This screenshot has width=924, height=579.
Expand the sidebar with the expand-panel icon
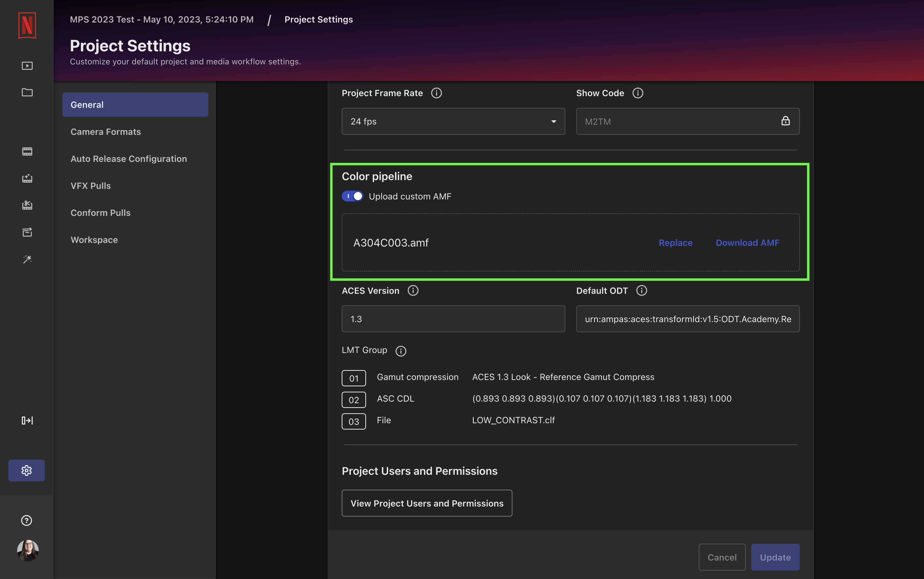point(27,421)
